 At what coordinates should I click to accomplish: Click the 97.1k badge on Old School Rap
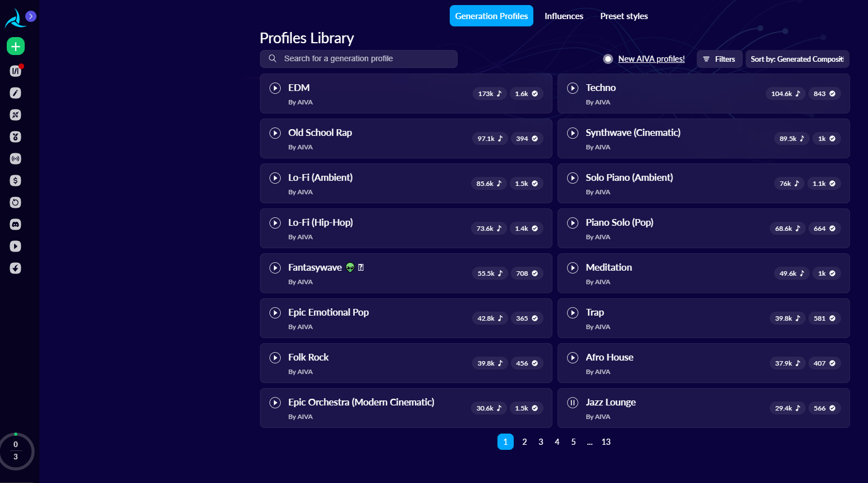coord(490,139)
